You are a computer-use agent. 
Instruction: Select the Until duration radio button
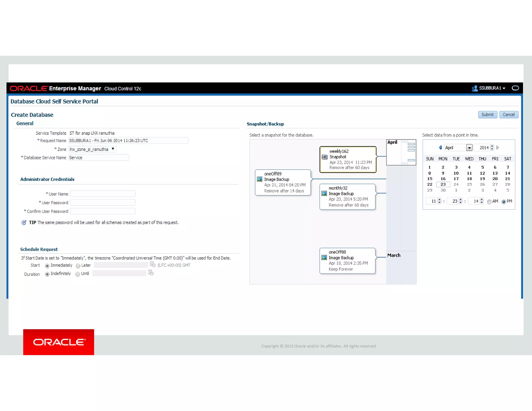pos(77,274)
